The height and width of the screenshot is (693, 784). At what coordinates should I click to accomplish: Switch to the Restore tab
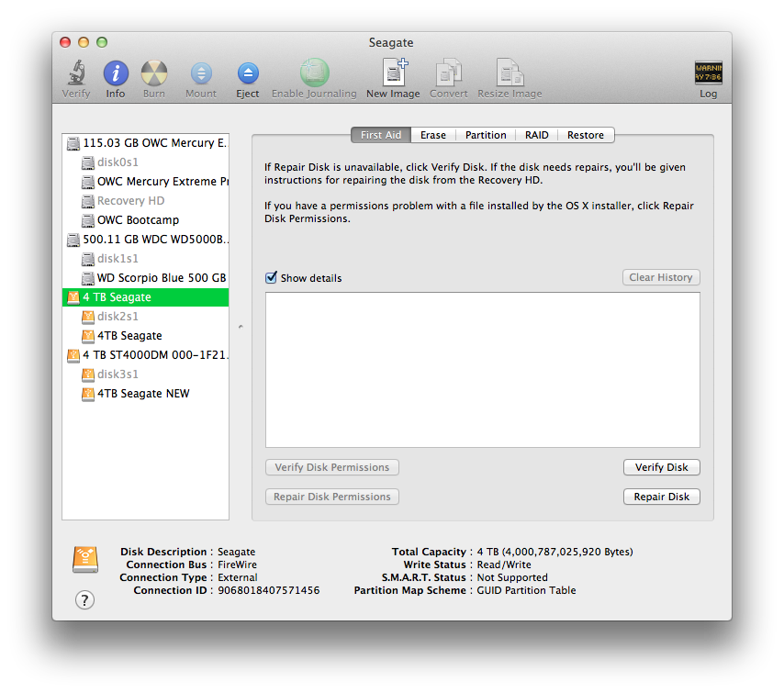click(x=586, y=135)
